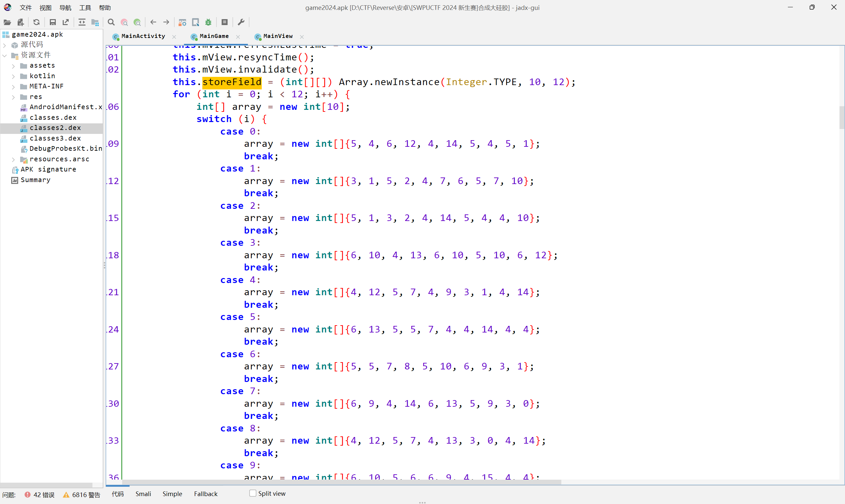The image size is (845, 504).
Task: Click the Add files toolbar icon
Action: [20, 22]
